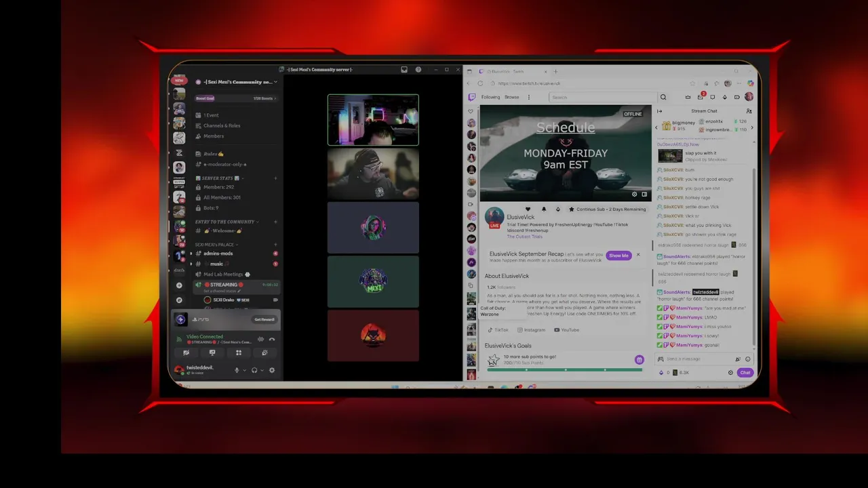Click sub points goal progress bar
The height and width of the screenshot is (488, 868).
pyautogui.click(x=564, y=369)
